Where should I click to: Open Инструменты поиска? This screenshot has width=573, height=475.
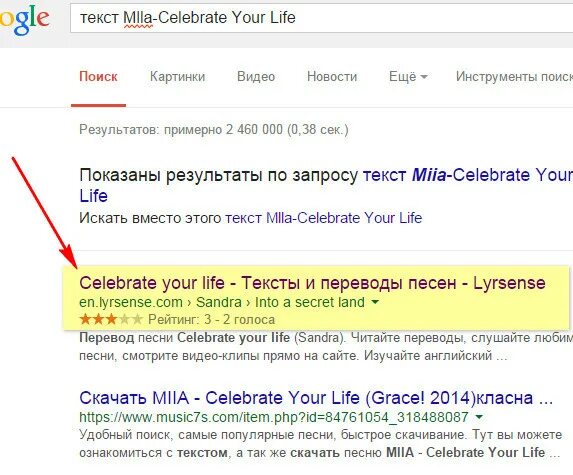[x=514, y=76]
